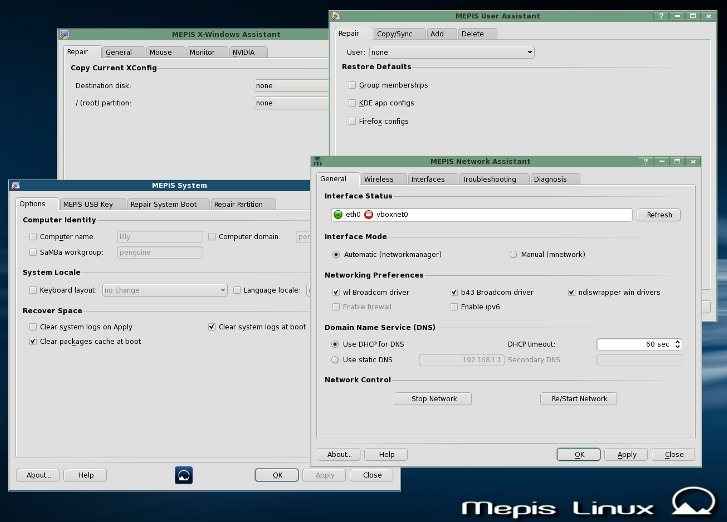Viewport: 727px width, 522px height.
Task: Toggle the SaMBa workgroup checkbox
Action: (x=33, y=252)
